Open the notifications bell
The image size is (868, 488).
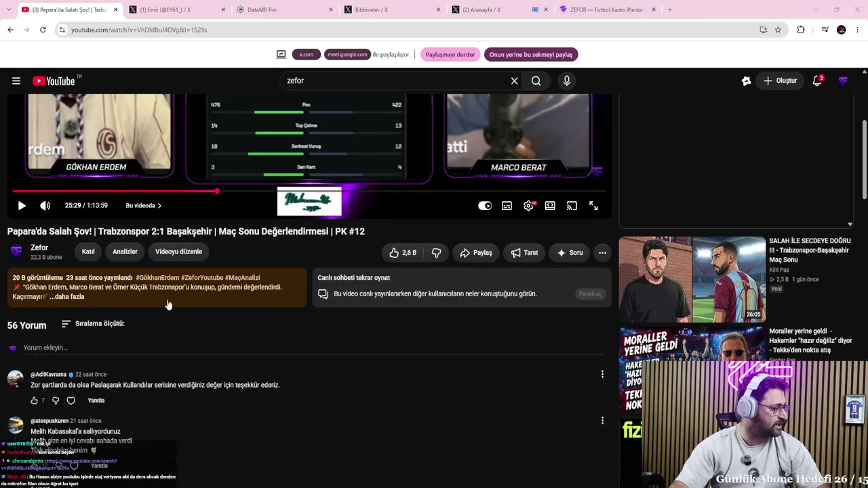pos(817,81)
